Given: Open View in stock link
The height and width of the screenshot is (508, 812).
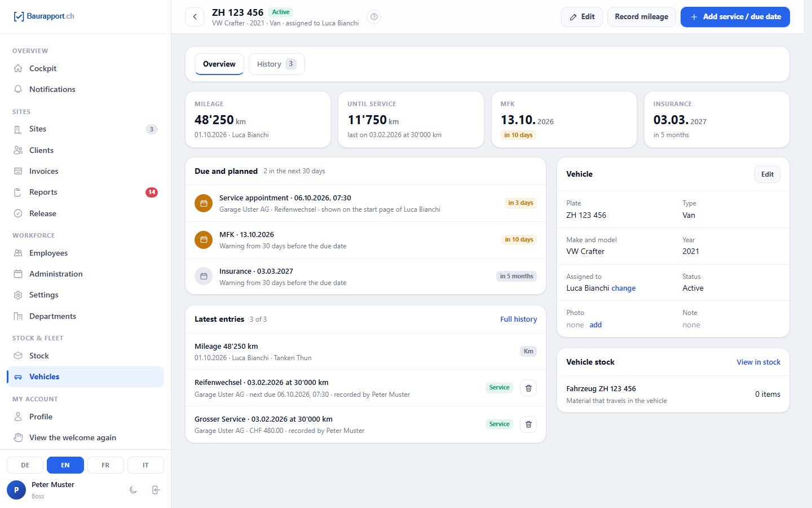Looking at the screenshot, I should pyautogui.click(x=758, y=362).
